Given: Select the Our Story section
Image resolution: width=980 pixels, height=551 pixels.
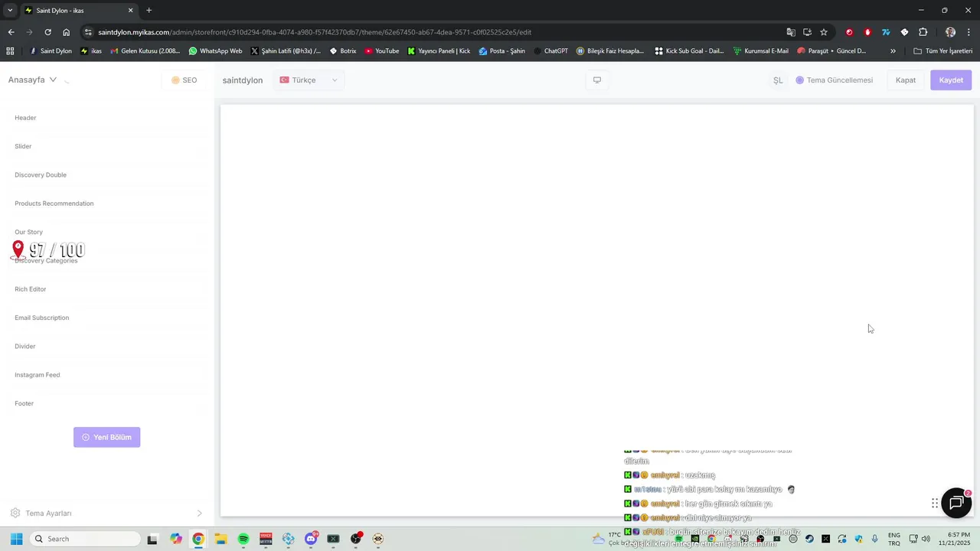Looking at the screenshot, I should 106,232.
